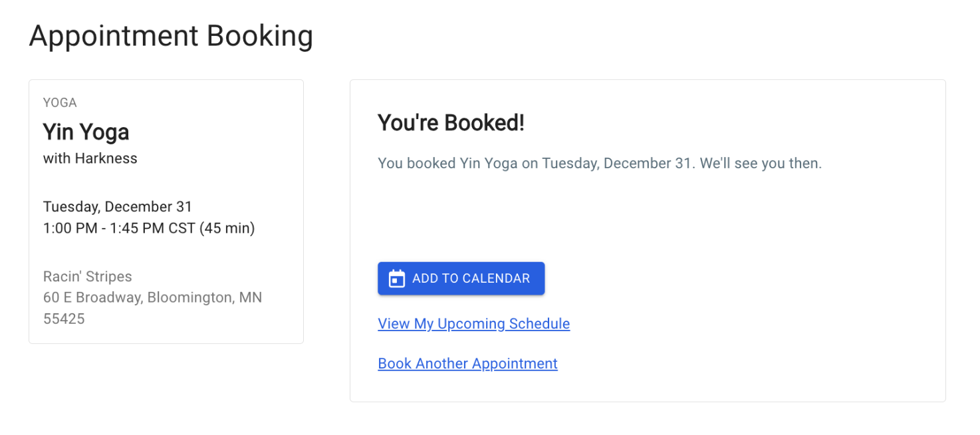The height and width of the screenshot is (435, 980).
Task: Click the (45 min) duration text
Action: click(x=227, y=228)
